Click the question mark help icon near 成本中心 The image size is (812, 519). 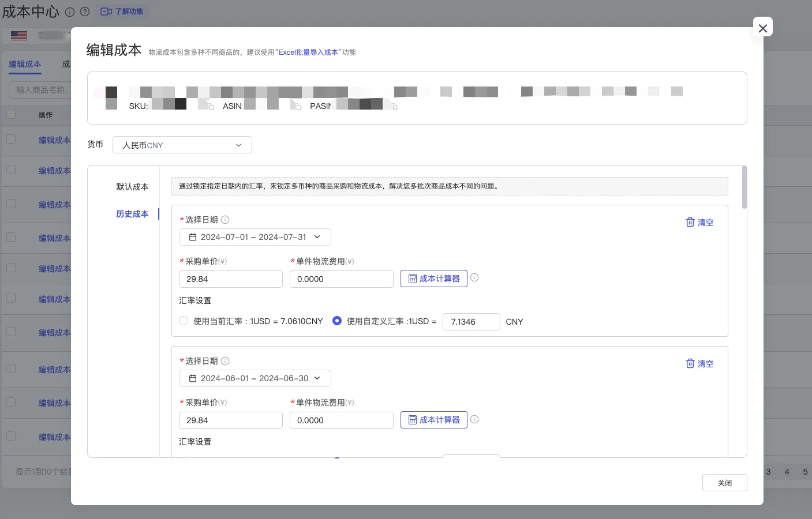click(x=85, y=12)
